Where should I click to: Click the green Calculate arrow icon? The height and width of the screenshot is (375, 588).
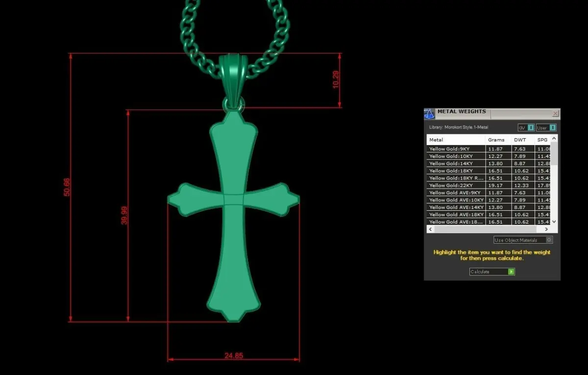tap(512, 272)
